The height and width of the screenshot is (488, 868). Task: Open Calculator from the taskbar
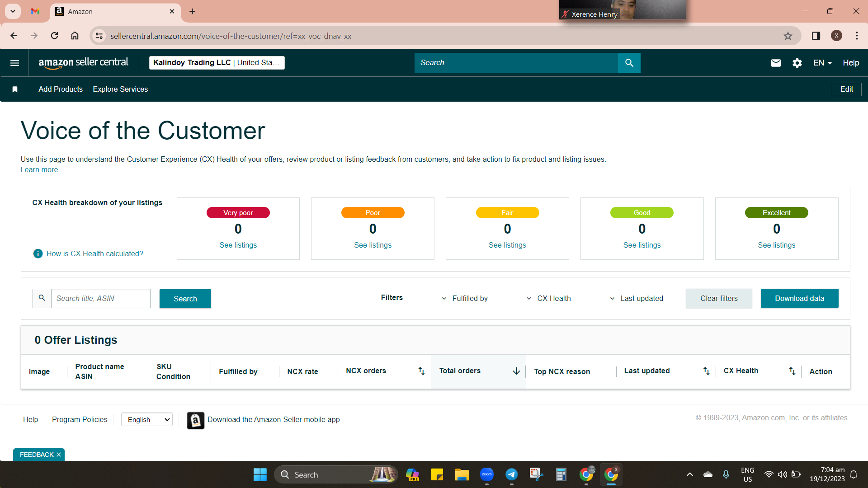(x=561, y=474)
